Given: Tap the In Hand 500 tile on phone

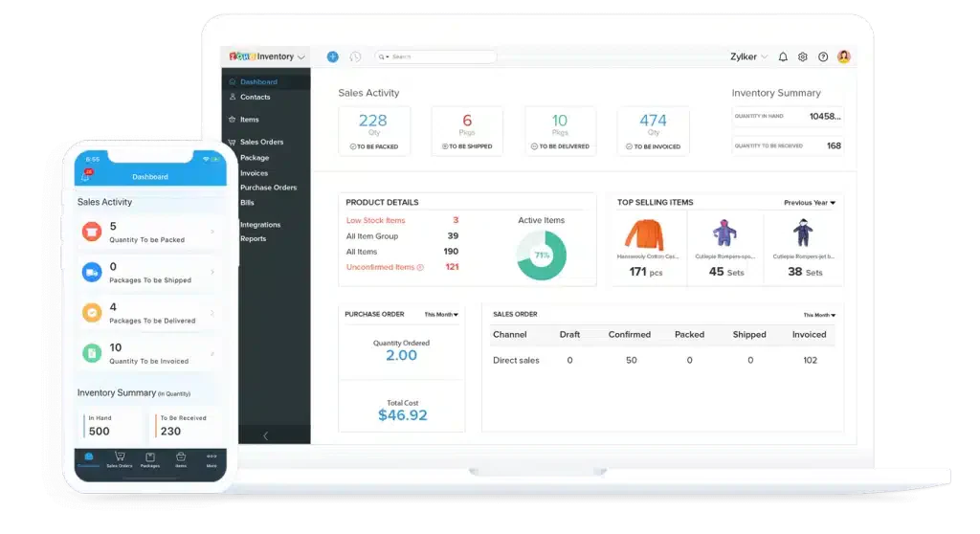Looking at the screenshot, I should [113, 425].
